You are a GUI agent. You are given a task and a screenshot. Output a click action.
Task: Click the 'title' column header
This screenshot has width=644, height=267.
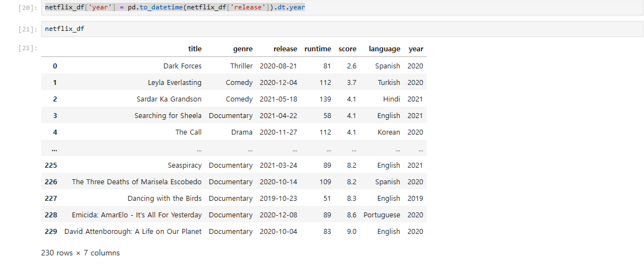click(195, 49)
